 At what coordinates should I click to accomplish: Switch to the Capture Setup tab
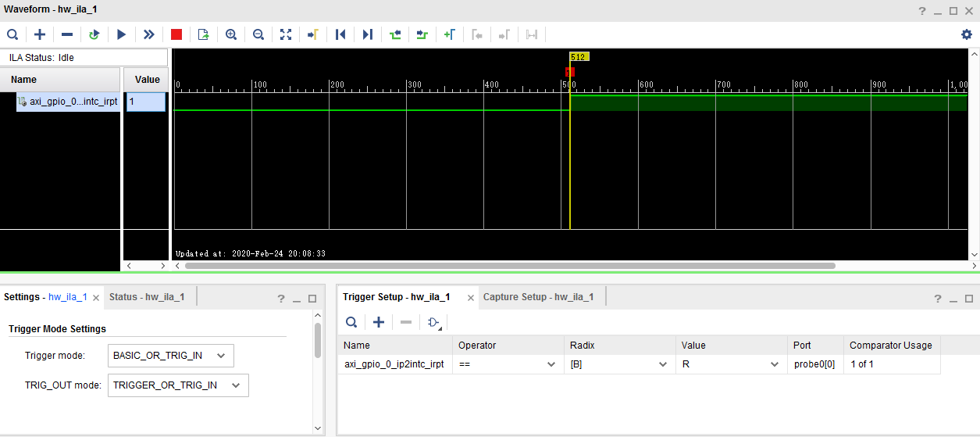pos(538,297)
